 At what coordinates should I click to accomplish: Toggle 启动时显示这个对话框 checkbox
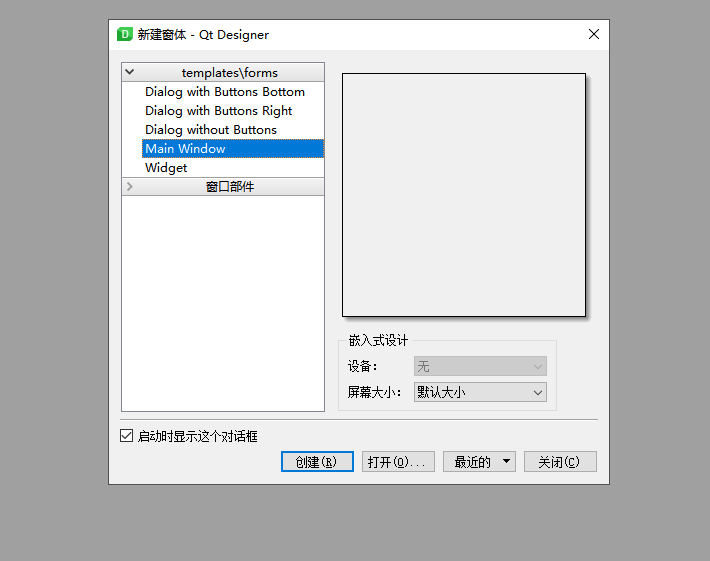(126, 436)
